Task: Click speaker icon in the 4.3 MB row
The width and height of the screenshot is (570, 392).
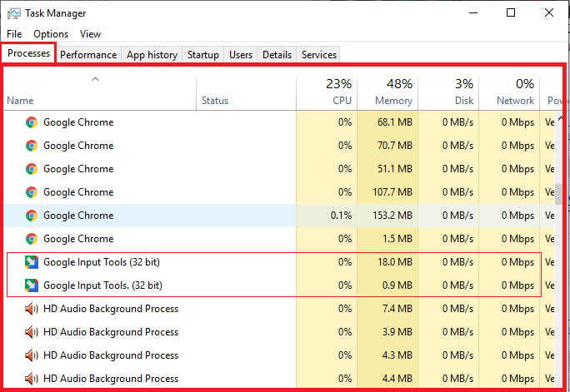Action: (32, 355)
